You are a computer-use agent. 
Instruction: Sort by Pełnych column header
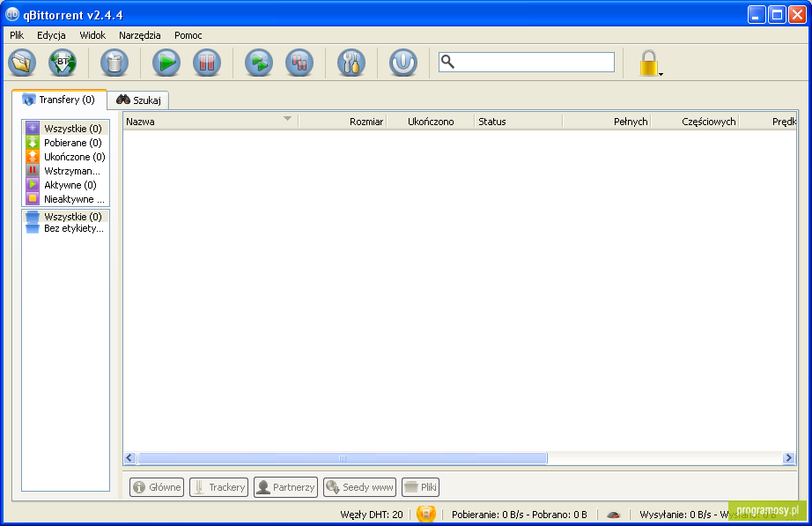click(607, 122)
